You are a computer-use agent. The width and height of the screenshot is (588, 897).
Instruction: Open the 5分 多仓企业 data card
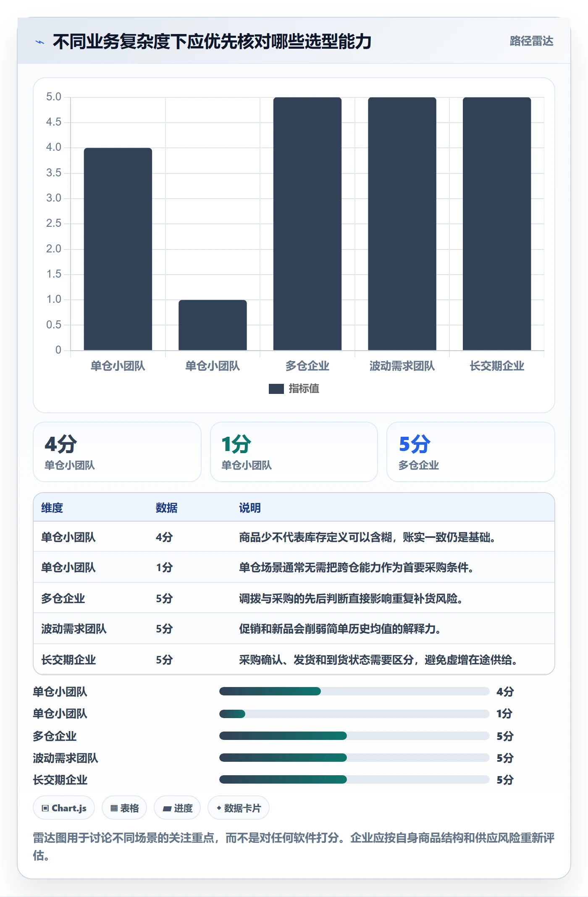(471, 452)
